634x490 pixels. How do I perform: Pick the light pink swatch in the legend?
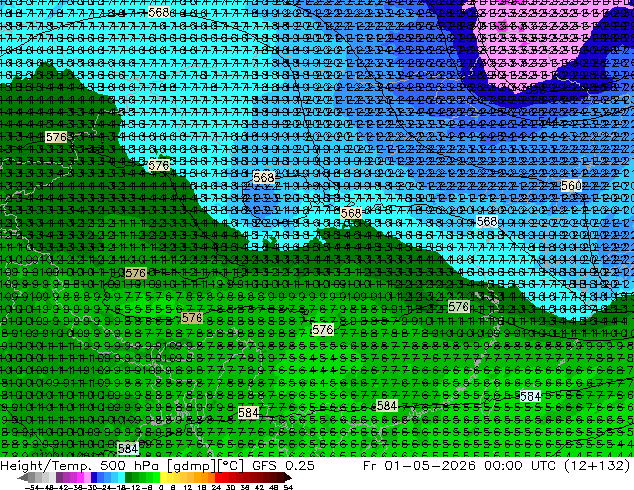click(87, 477)
